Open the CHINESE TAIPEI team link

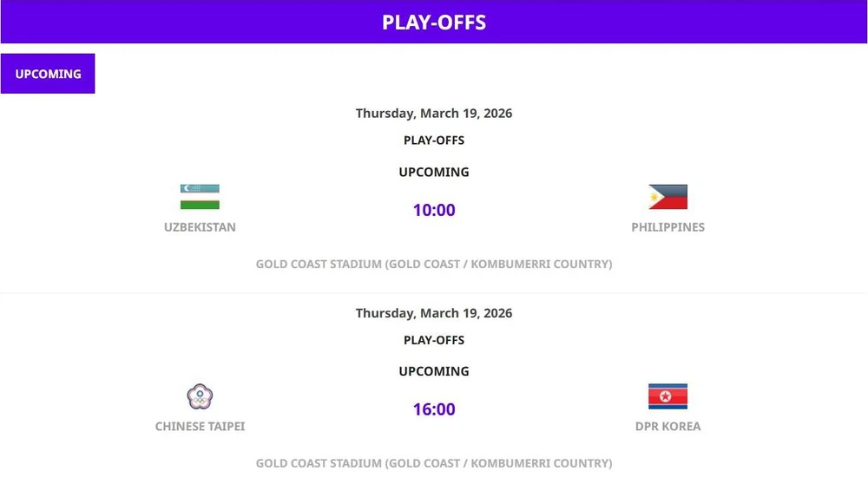tap(200, 427)
